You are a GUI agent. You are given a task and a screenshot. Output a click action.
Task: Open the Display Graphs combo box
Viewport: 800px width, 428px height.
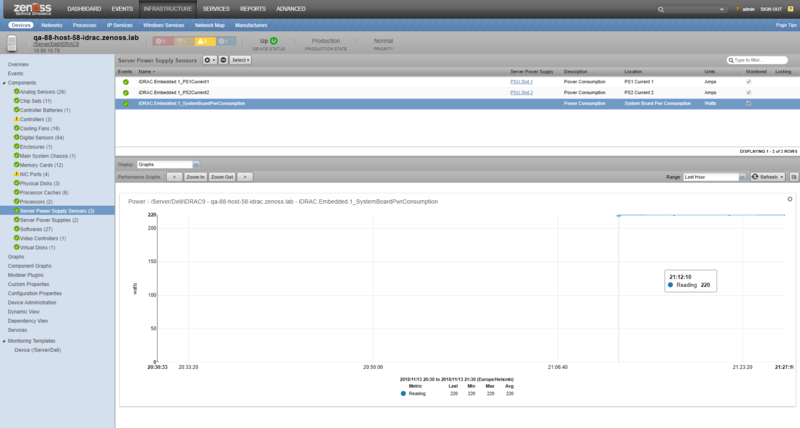click(168, 165)
